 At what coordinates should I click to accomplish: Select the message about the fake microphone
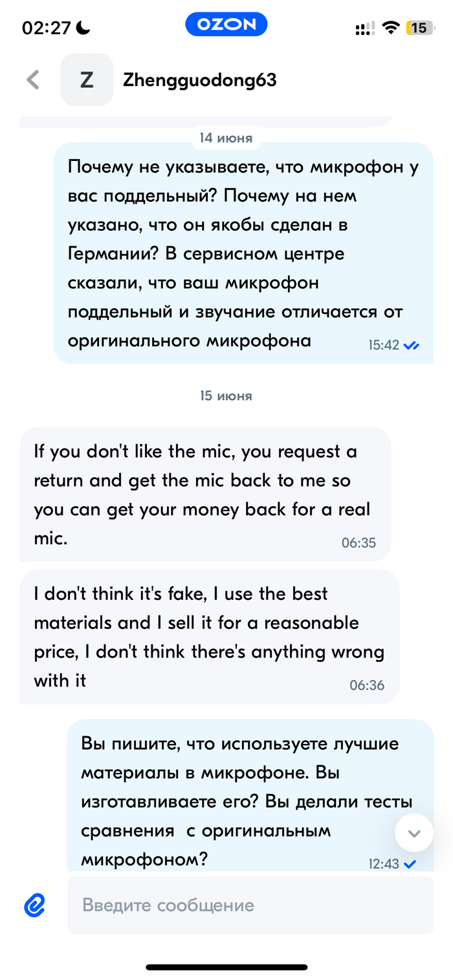click(x=243, y=253)
